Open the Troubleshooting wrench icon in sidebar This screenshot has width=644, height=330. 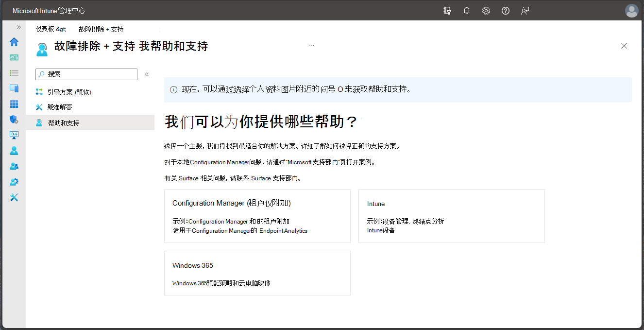coord(14,197)
